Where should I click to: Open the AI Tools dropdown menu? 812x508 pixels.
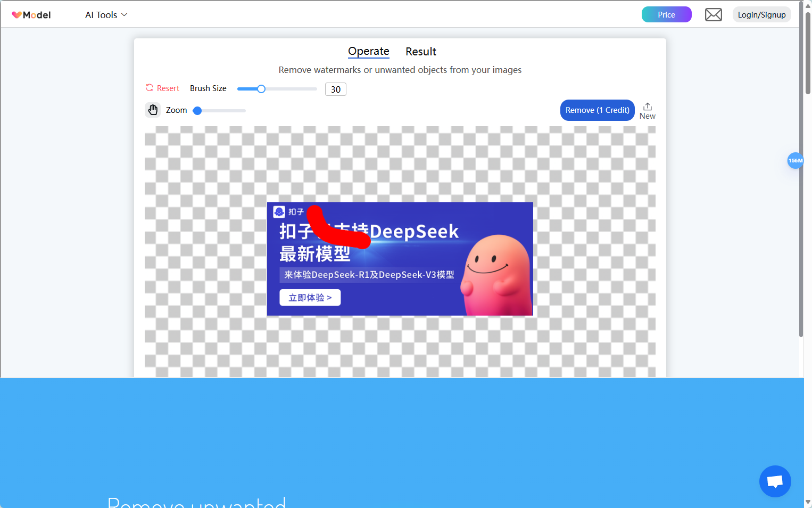click(106, 15)
